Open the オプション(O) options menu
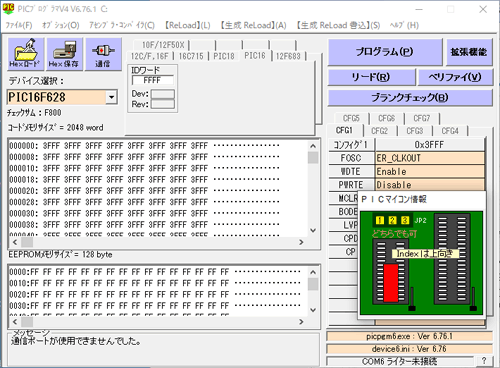Image resolution: width=500 pixels, height=368 pixels. [61, 25]
